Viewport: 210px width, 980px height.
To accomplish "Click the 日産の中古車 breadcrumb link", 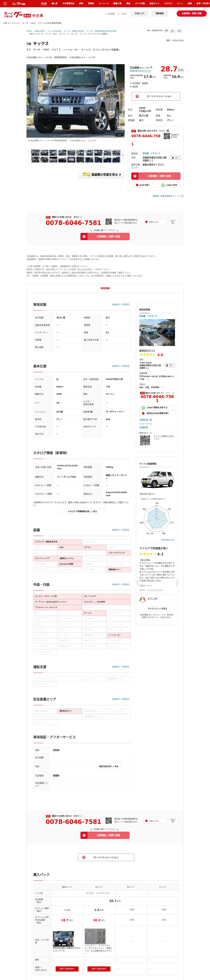I will (40, 31).
